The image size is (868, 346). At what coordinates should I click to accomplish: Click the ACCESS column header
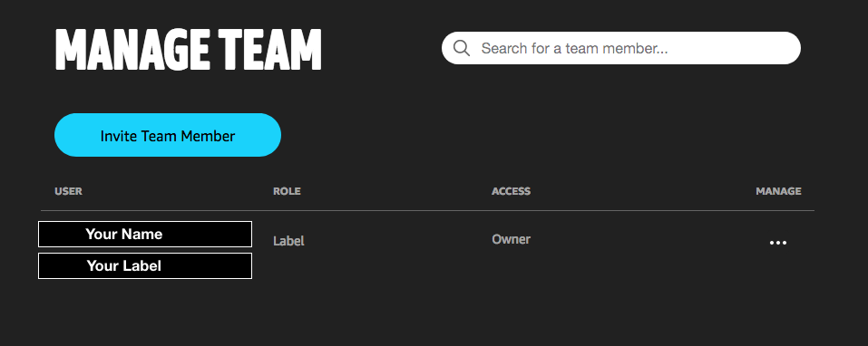(511, 191)
